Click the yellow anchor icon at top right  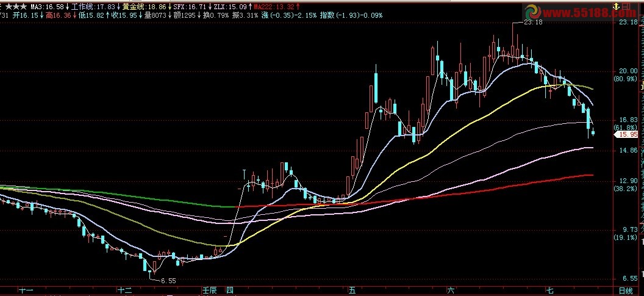pyautogui.click(x=616, y=7)
